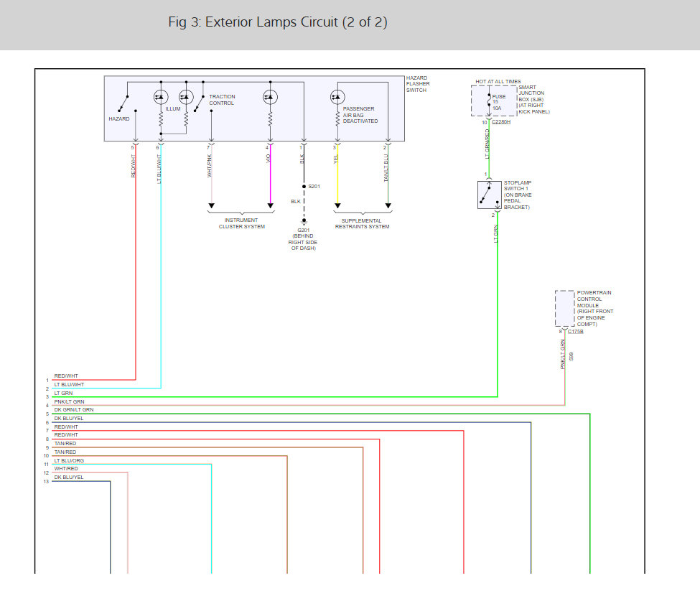The width and height of the screenshot is (700, 596).
Task: Click the C2280H connector link
Action: [501, 122]
